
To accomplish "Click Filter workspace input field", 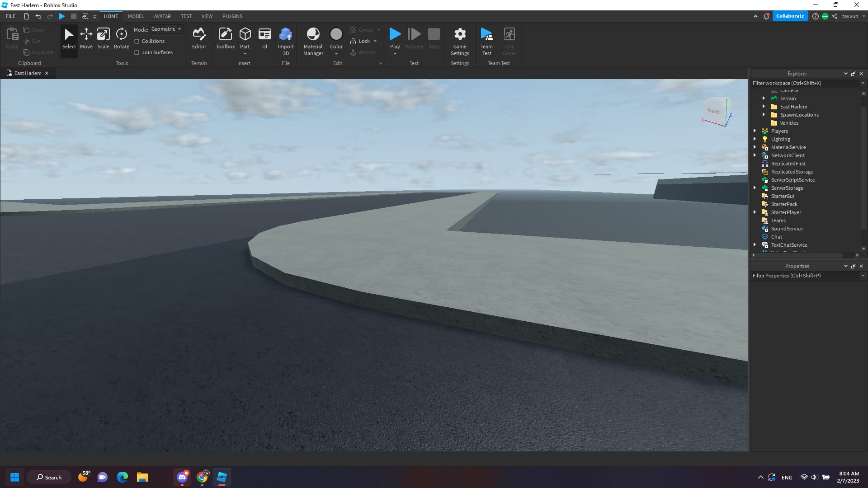I will [x=805, y=83].
